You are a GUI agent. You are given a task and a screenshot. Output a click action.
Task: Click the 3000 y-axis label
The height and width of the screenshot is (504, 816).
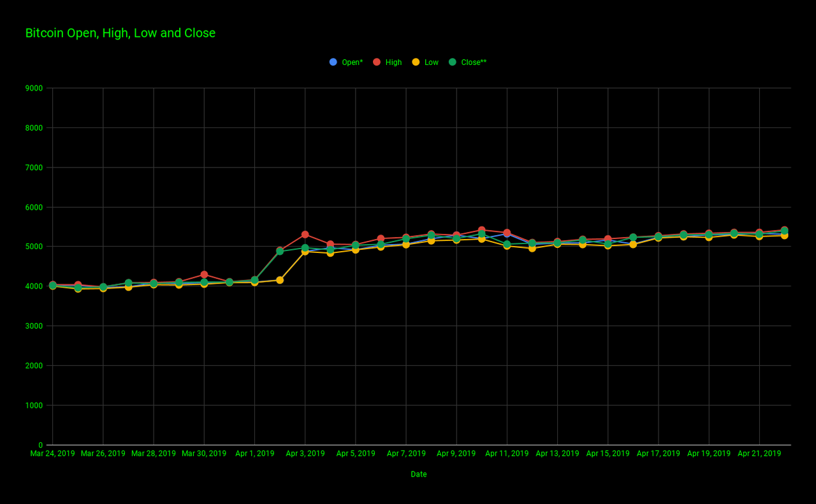click(35, 326)
